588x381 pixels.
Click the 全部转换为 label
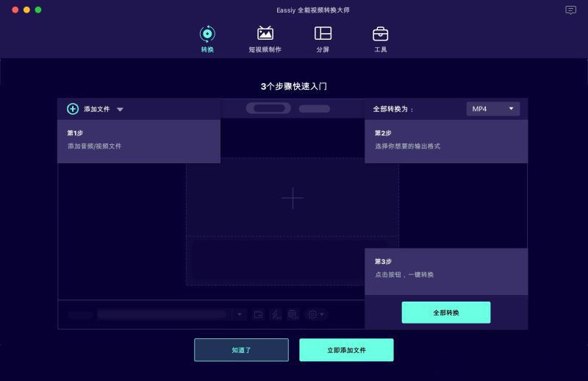[392, 110]
